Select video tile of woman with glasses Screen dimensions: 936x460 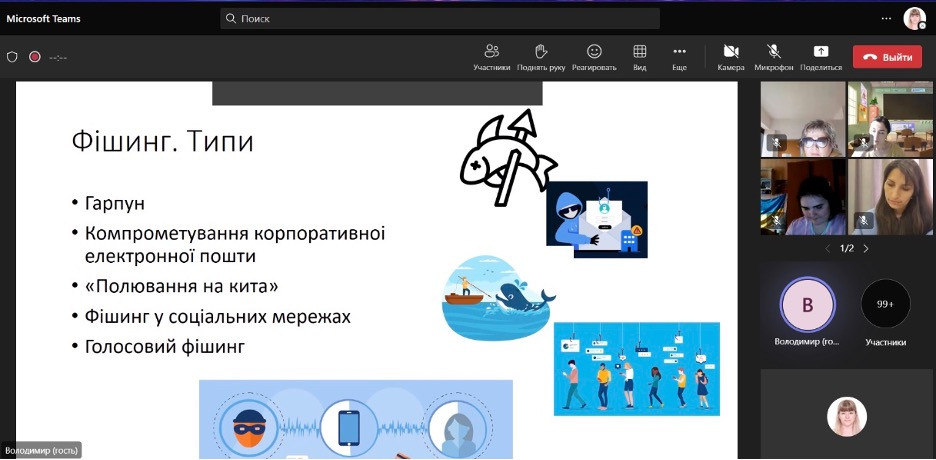pyautogui.click(x=802, y=119)
